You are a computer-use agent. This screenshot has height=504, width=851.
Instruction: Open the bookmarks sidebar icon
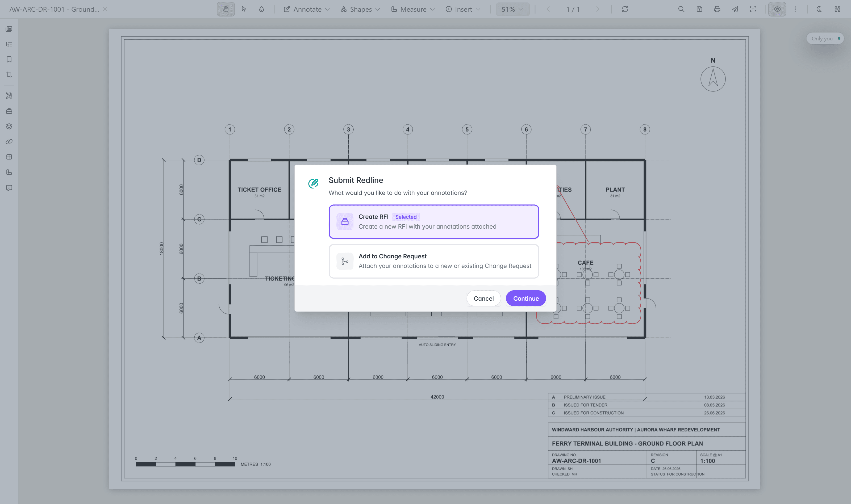coord(9,60)
